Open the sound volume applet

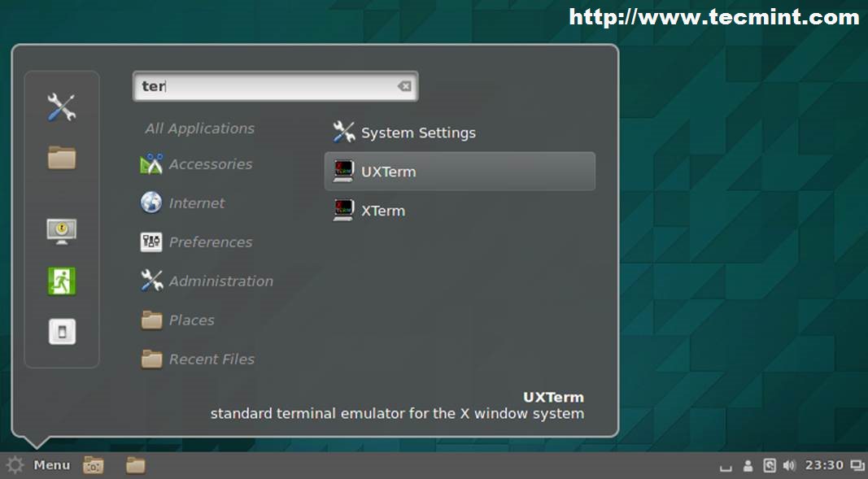click(x=789, y=466)
